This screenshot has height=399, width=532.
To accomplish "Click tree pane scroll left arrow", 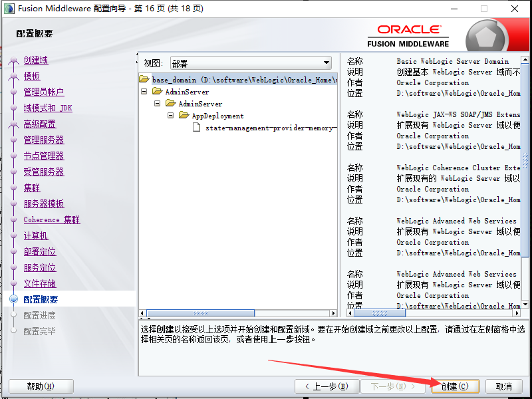I will pyautogui.click(x=142, y=313).
